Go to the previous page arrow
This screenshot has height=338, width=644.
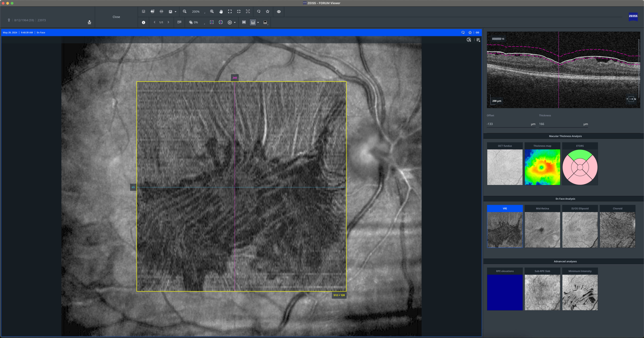(154, 22)
